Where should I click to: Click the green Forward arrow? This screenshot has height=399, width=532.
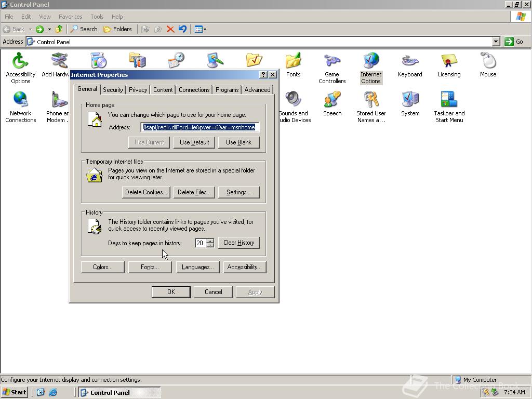39,29
